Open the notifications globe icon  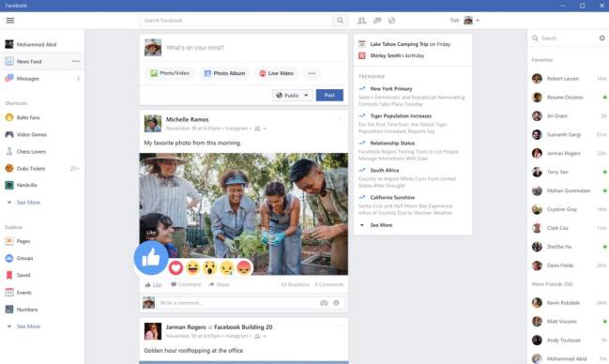[x=391, y=21]
